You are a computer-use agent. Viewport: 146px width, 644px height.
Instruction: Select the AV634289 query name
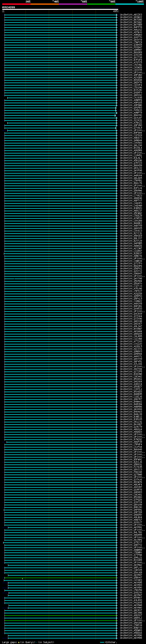[x=8, y=8]
